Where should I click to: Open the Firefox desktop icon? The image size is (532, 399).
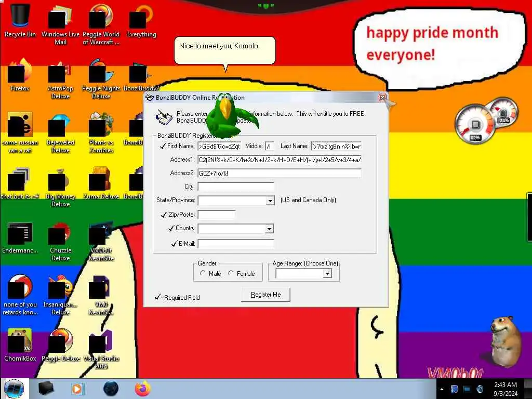[20, 75]
